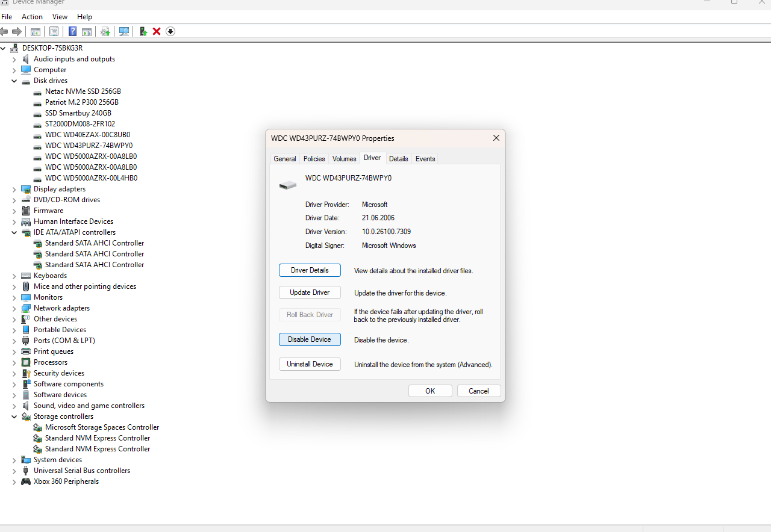
Task: Click the Driver Details button
Action: click(310, 270)
